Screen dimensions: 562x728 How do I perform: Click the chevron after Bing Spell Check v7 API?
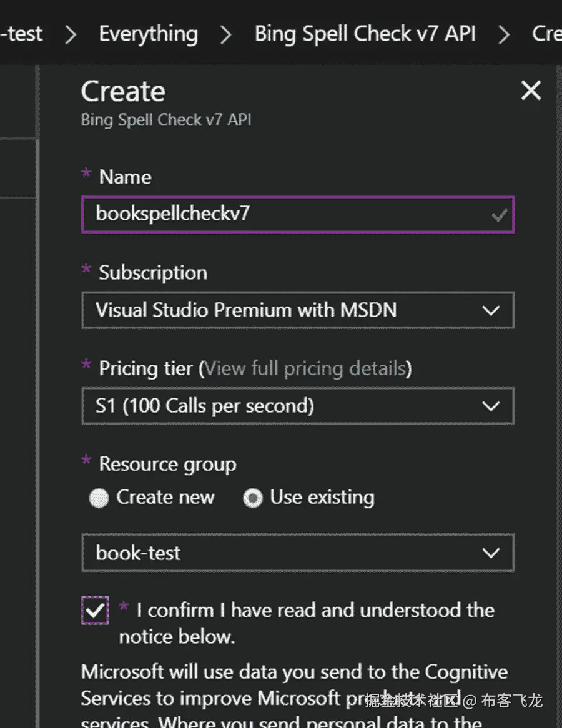point(503,35)
